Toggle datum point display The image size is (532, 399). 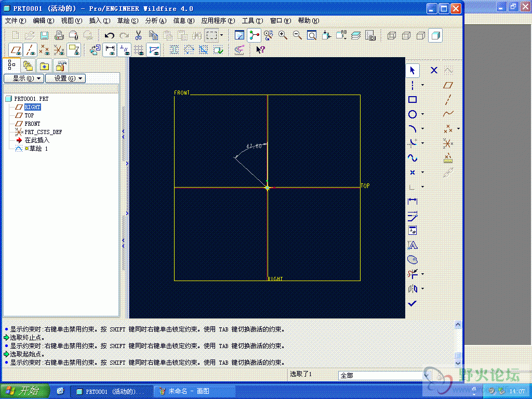click(45, 50)
